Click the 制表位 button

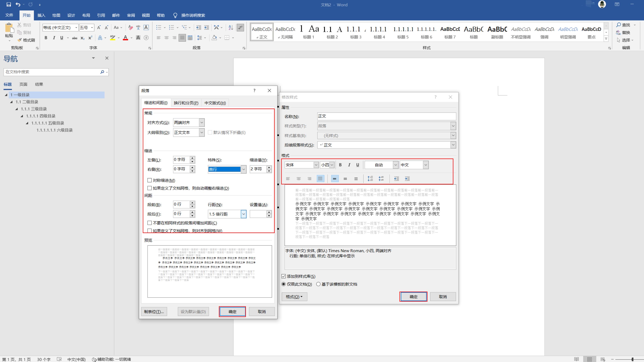click(154, 311)
